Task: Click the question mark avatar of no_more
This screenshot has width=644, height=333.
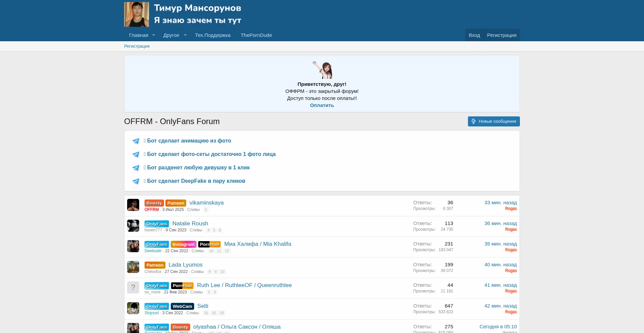Action: click(133, 287)
